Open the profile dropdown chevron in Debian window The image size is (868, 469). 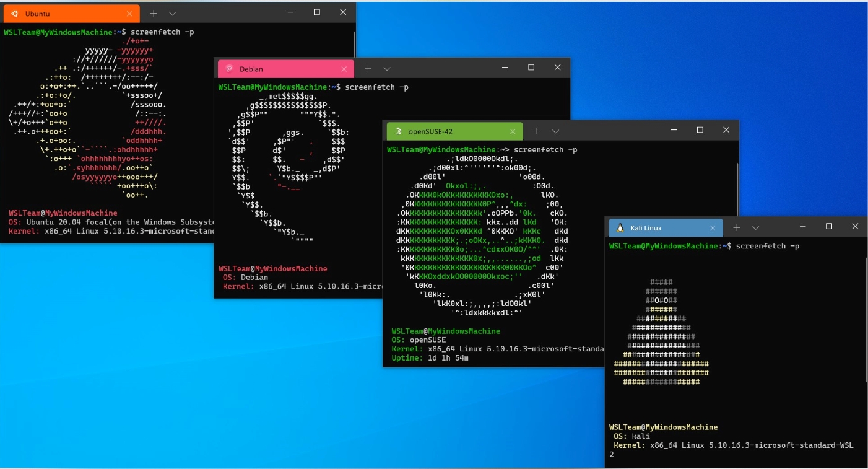coord(387,69)
